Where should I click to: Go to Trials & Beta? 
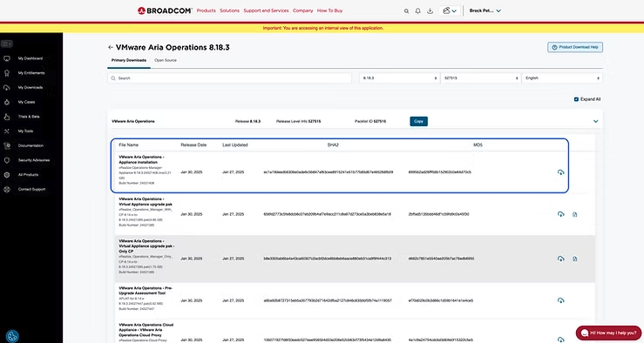tap(29, 117)
